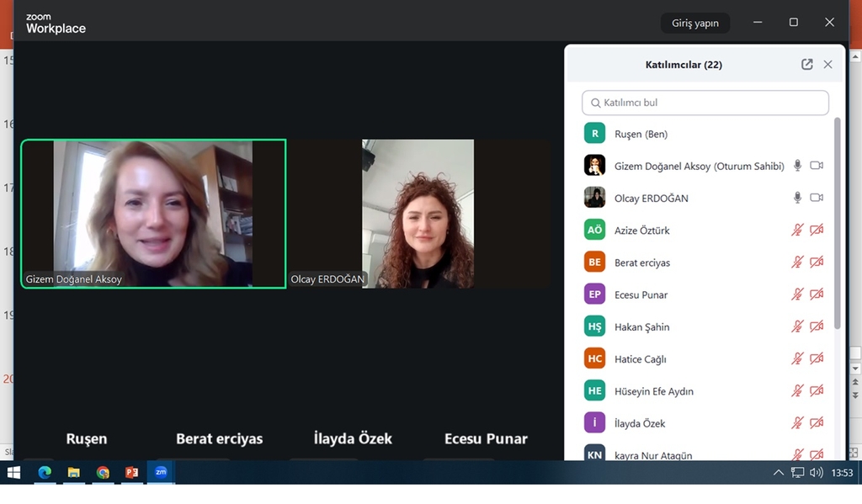Toggle Azize Öztürk's muted microphone icon
This screenshot has height=504, width=862.
tap(797, 230)
